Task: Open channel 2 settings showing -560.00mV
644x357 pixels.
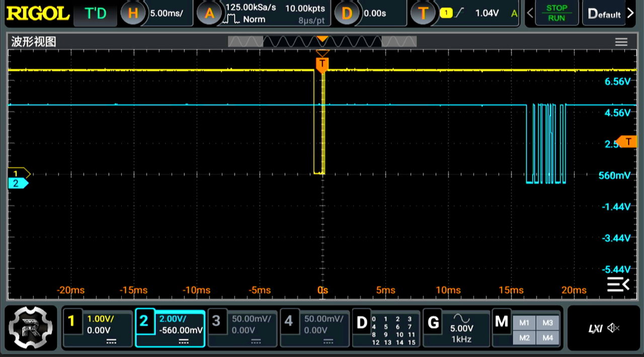Action: (170, 328)
